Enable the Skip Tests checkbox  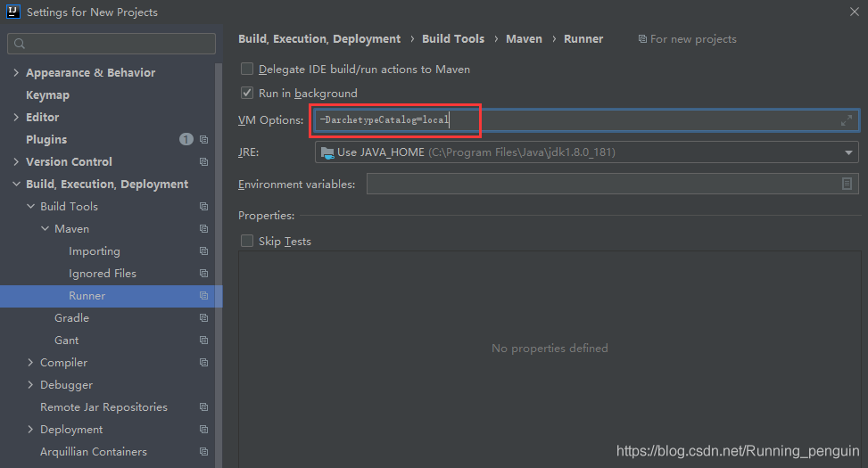click(247, 242)
